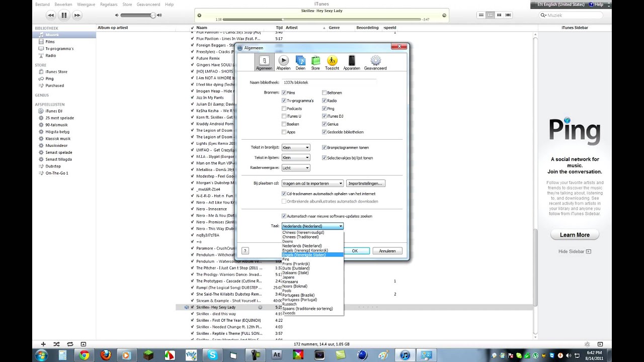Switch to list view icon
Viewport: 644px width, 362px height.
pyautogui.click(x=481, y=16)
